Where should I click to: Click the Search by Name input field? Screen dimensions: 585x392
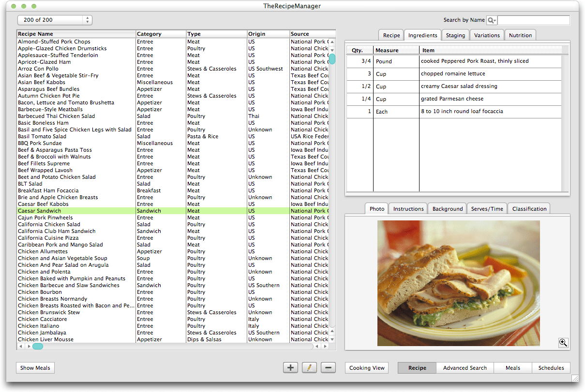(534, 20)
